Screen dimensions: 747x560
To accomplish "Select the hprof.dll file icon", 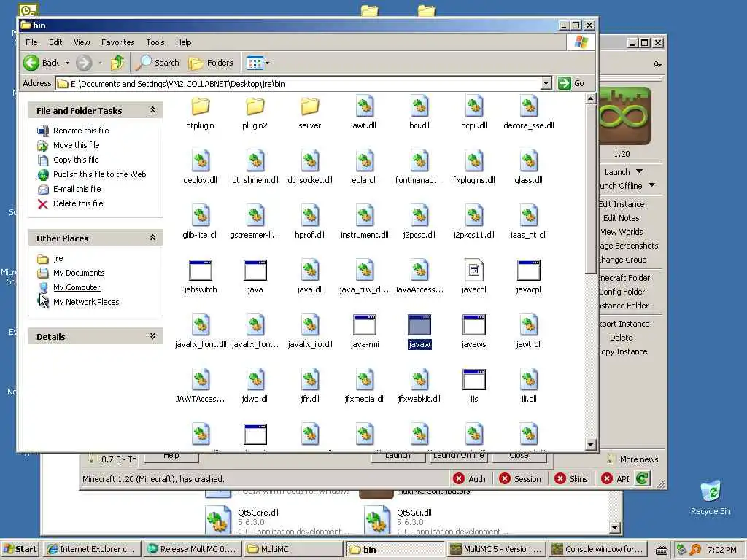I will [309, 215].
